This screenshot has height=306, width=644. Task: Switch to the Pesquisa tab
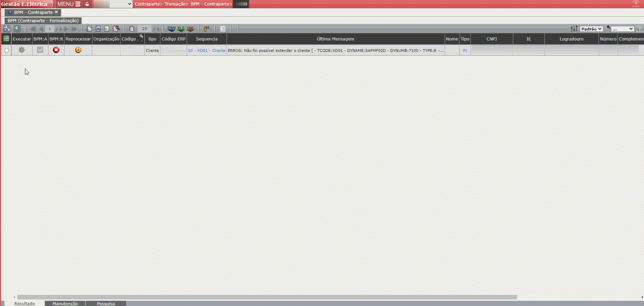tap(106, 304)
